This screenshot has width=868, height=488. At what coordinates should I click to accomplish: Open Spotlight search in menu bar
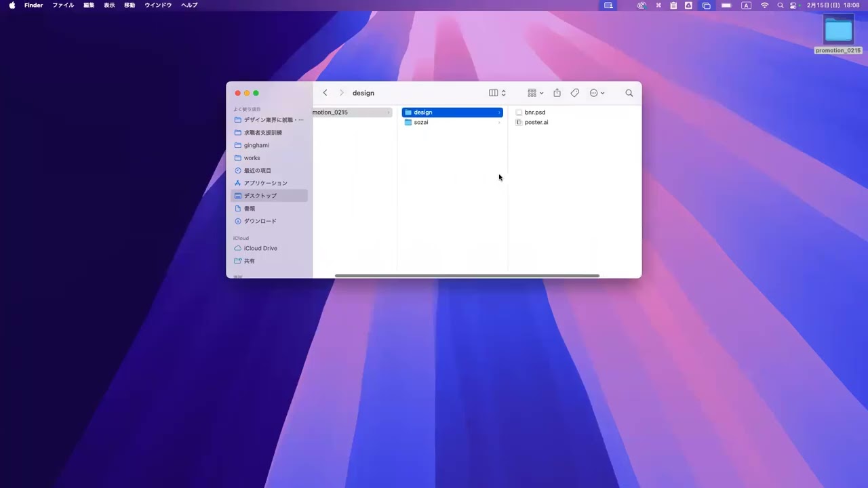[781, 5]
